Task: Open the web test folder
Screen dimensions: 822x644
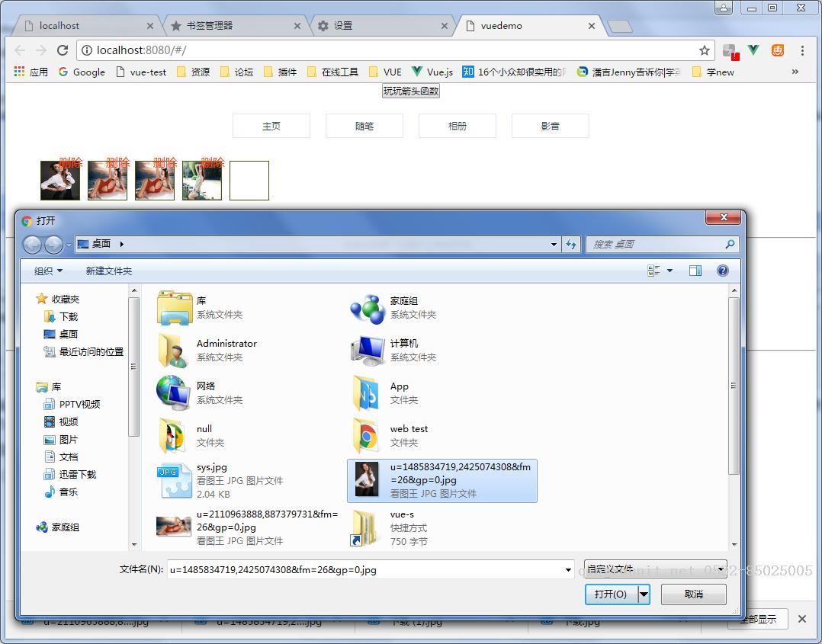Action: [x=409, y=435]
